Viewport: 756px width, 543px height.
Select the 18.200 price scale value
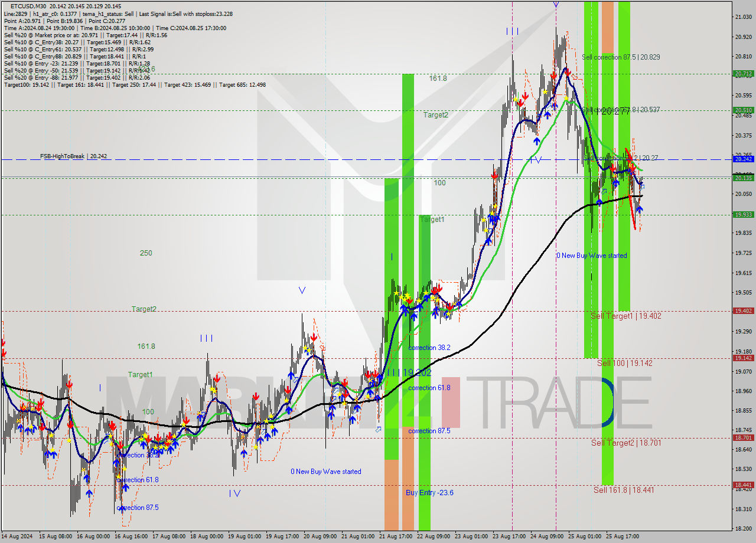click(x=742, y=528)
